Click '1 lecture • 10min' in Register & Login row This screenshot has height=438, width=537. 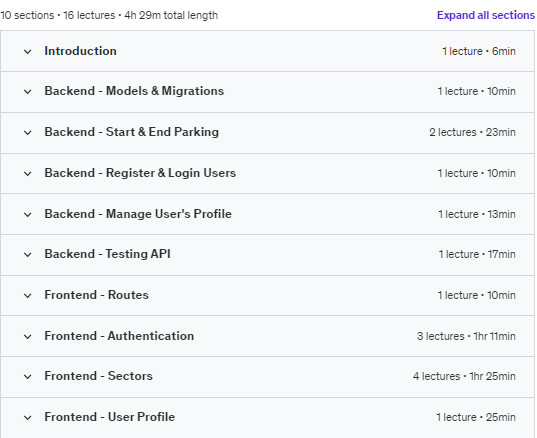pos(476,173)
